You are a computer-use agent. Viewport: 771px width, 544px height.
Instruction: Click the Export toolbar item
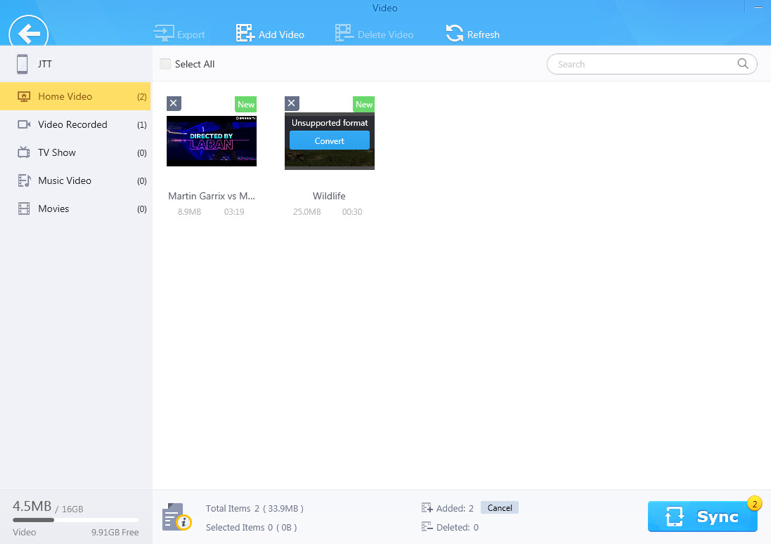[x=179, y=34]
